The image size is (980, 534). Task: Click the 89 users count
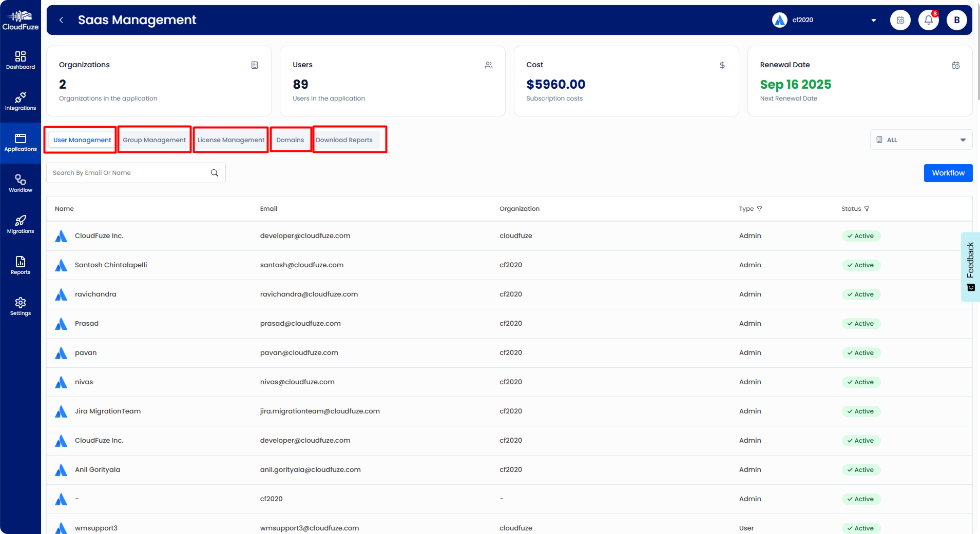click(x=300, y=84)
